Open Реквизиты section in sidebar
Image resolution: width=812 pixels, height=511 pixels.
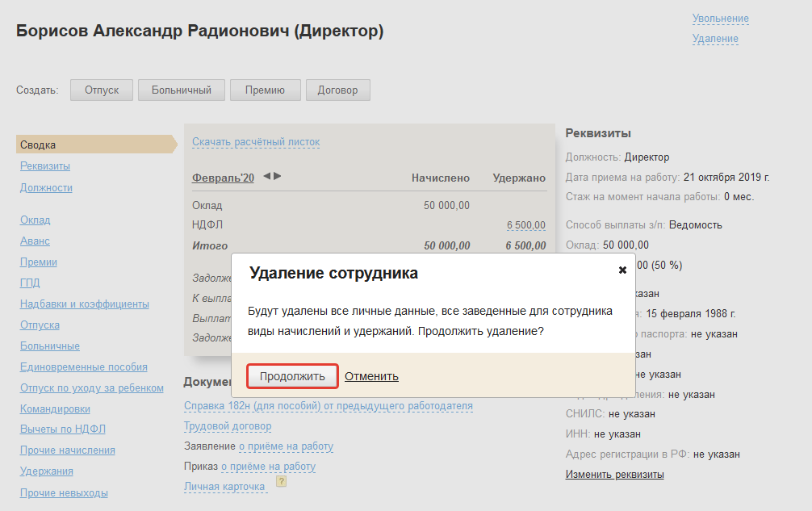tap(45, 165)
